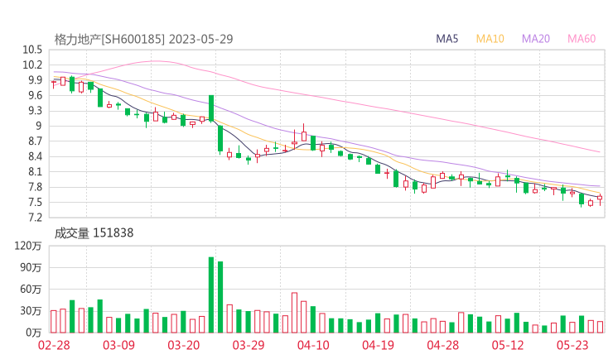
Task: Click the 成交量 151838 volume label
Action: click(94, 233)
